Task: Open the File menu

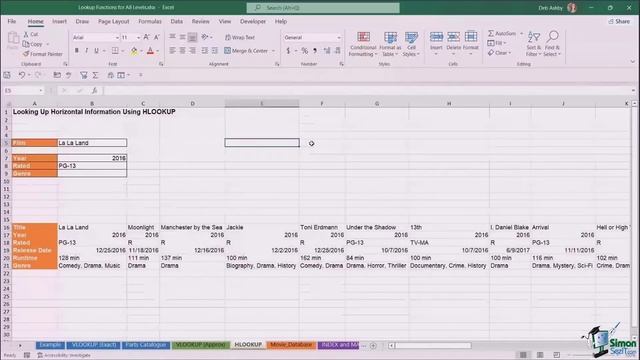Action: 12,21
